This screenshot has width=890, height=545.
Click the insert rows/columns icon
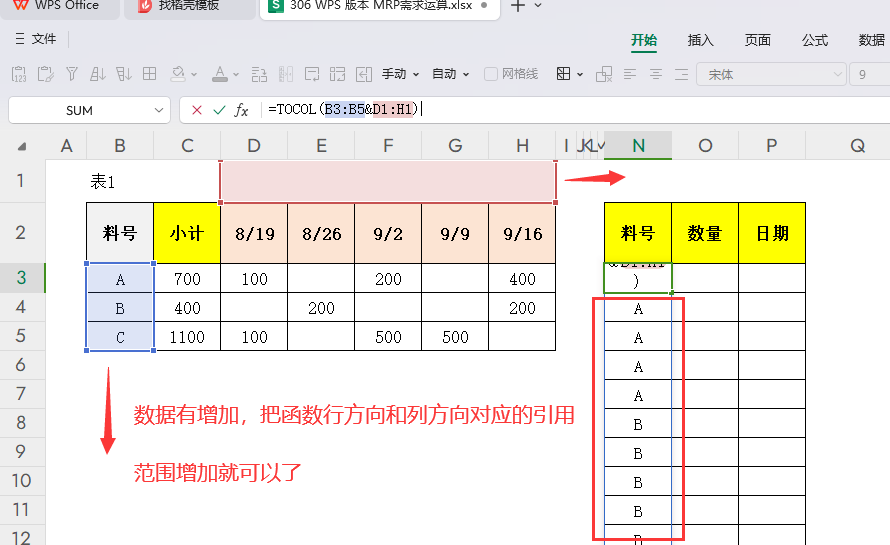pyautogui.click(x=259, y=74)
